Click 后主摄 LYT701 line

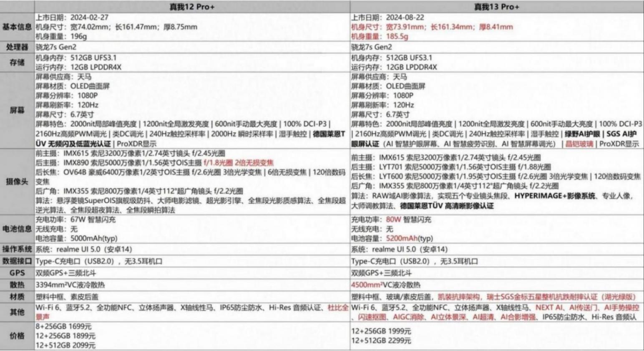coord(451,167)
